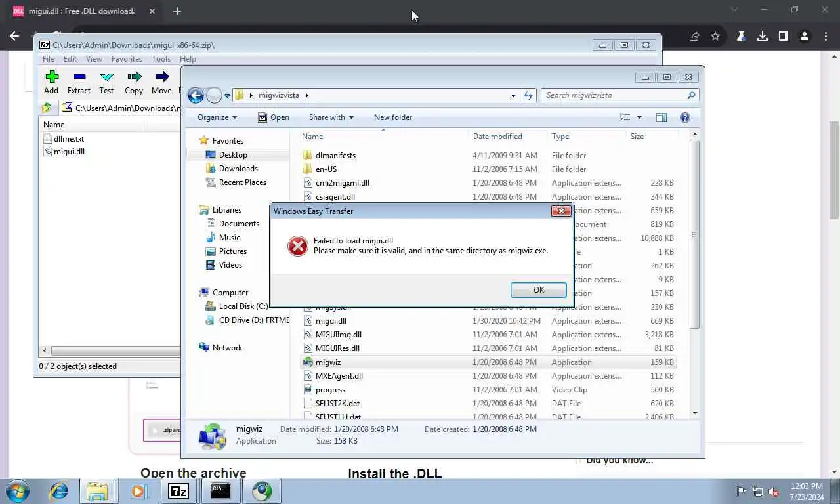Click the Explorer Forward navigation button

coord(214,95)
